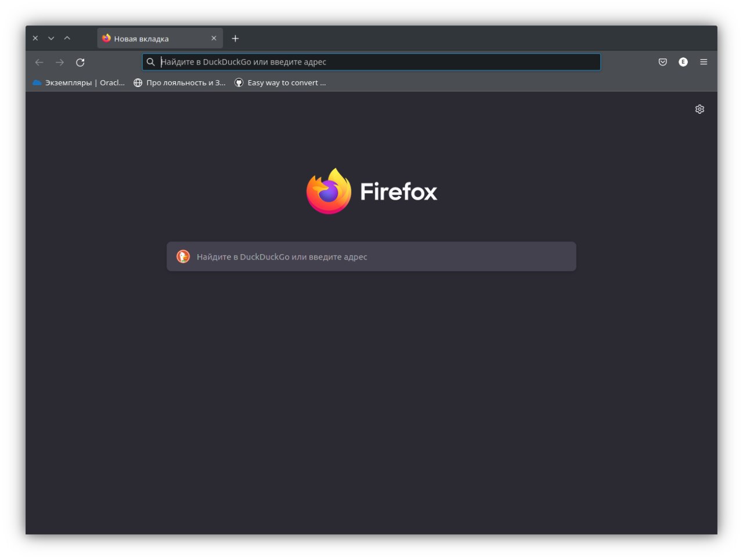Select the Новая вкладка tab
Screen dimensions: 743x560
(x=160, y=38)
